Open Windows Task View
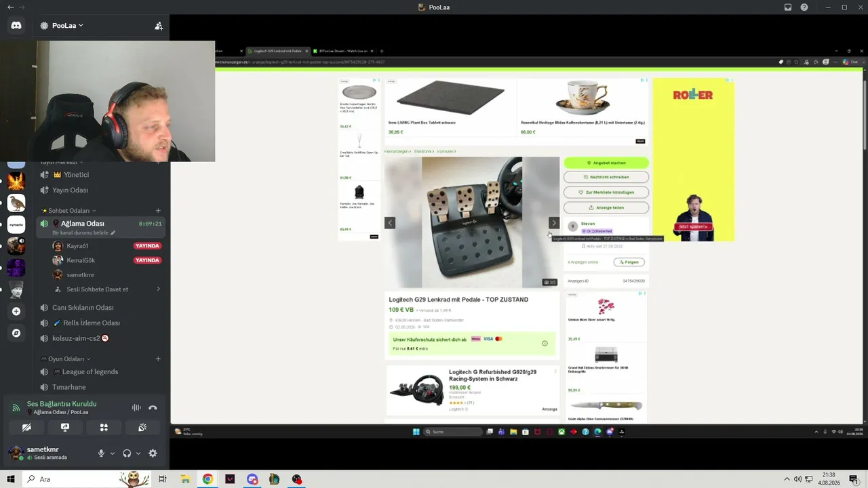 163,479
